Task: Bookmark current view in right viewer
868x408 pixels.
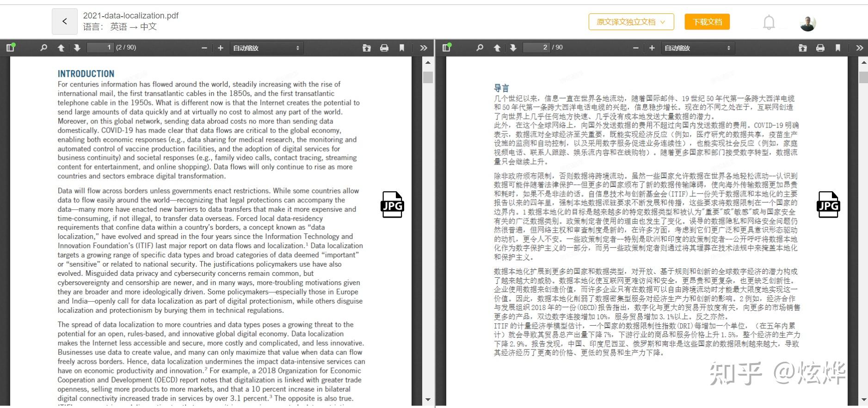Action: point(837,48)
